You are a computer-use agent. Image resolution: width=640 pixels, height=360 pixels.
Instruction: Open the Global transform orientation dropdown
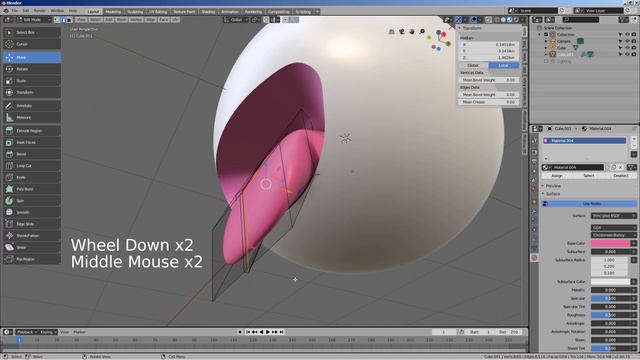pos(236,20)
